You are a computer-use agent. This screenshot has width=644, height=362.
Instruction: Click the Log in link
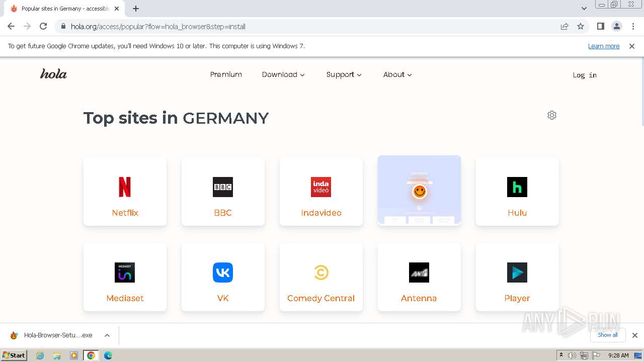coord(585,75)
